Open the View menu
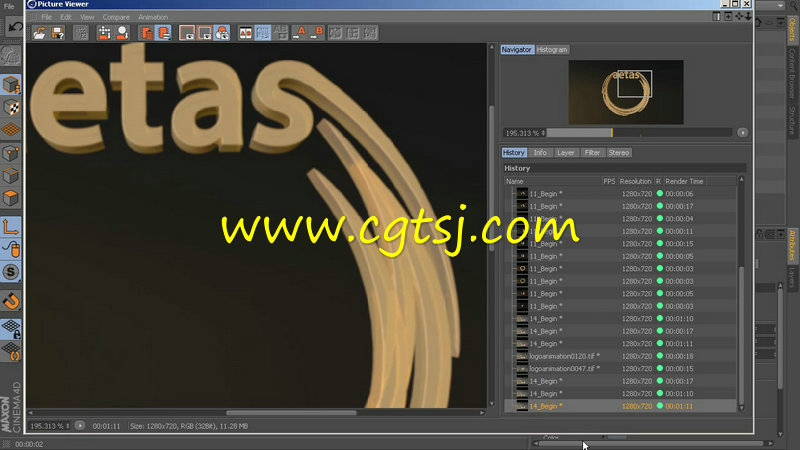 pos(87,17)
